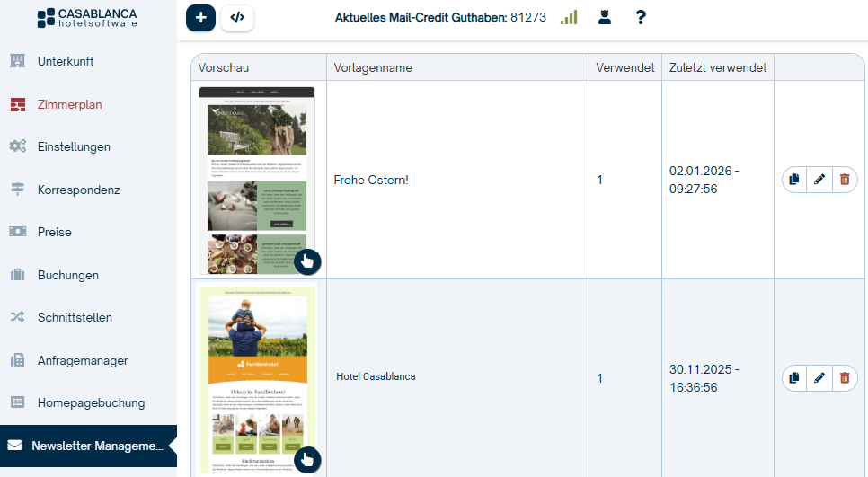868x477 pixels.
Task: Delete the Hotel Casablanca template
Action: click(844, 378)
